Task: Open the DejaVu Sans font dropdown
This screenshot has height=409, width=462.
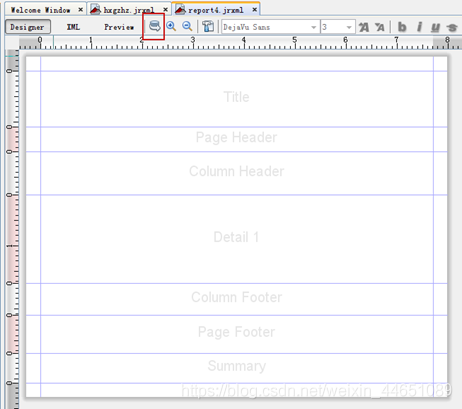Action: pyautogui.click(x=270, y=27)
